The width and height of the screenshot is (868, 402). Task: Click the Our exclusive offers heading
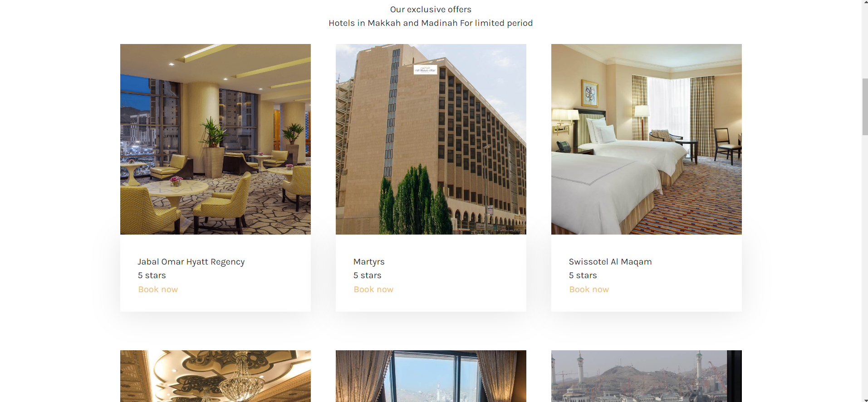[x=431, y=10]
